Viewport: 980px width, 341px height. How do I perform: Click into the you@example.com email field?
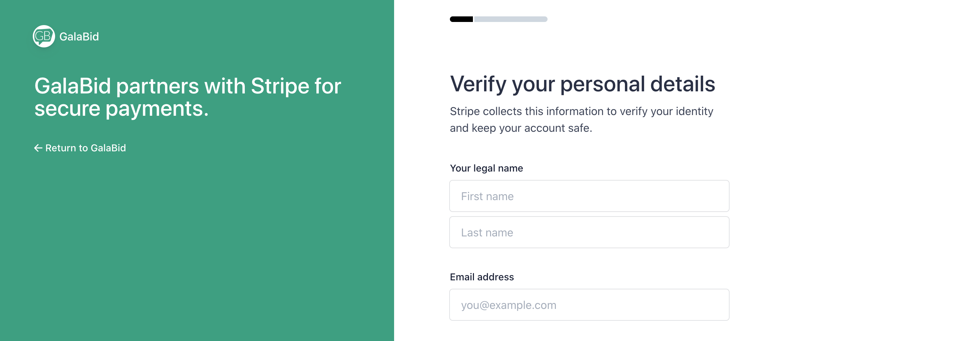(589, 305)
